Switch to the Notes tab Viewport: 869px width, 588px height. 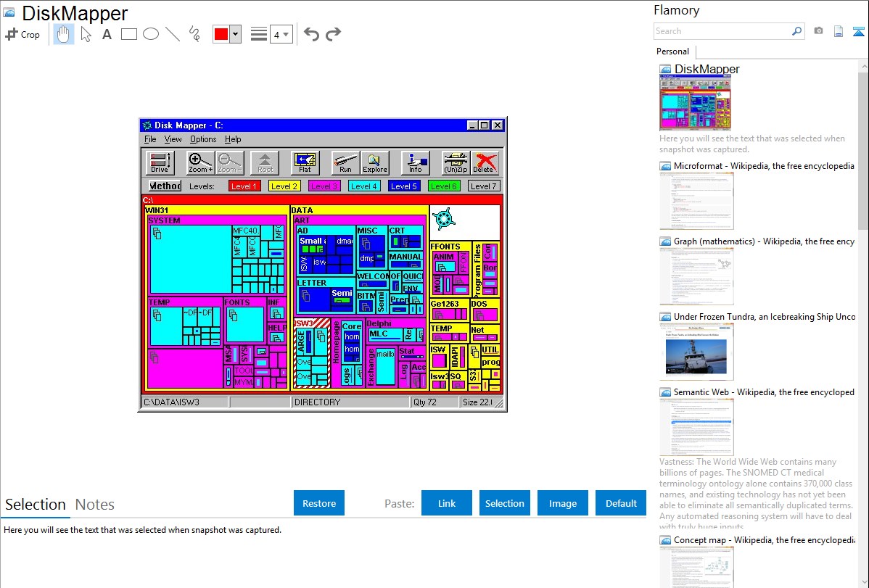[x=95, y=505]
